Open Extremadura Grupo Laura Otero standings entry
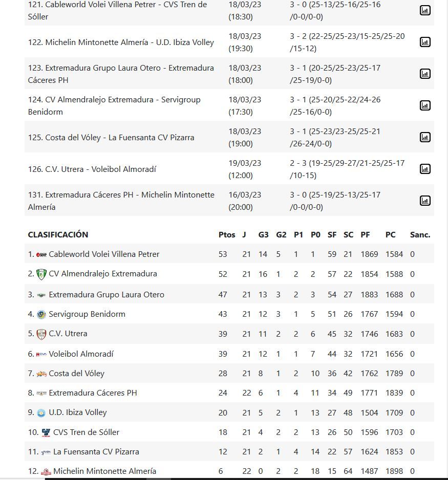This screenshot has height=480, width=448. point(106,294)
